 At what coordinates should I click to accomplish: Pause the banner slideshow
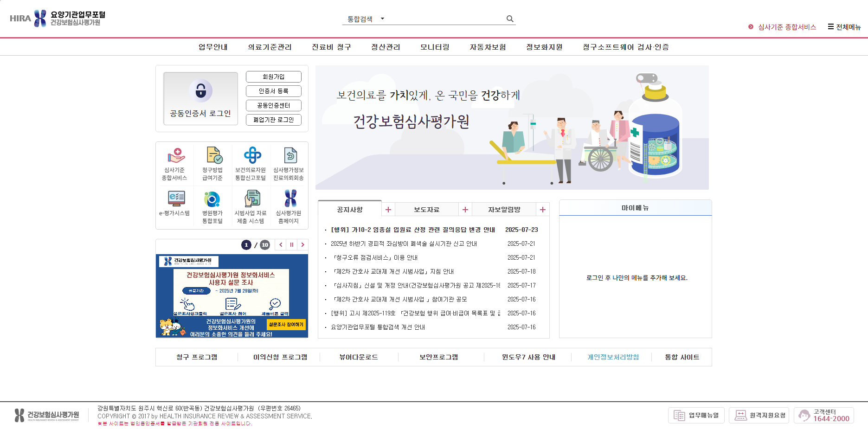click(292, 244)
